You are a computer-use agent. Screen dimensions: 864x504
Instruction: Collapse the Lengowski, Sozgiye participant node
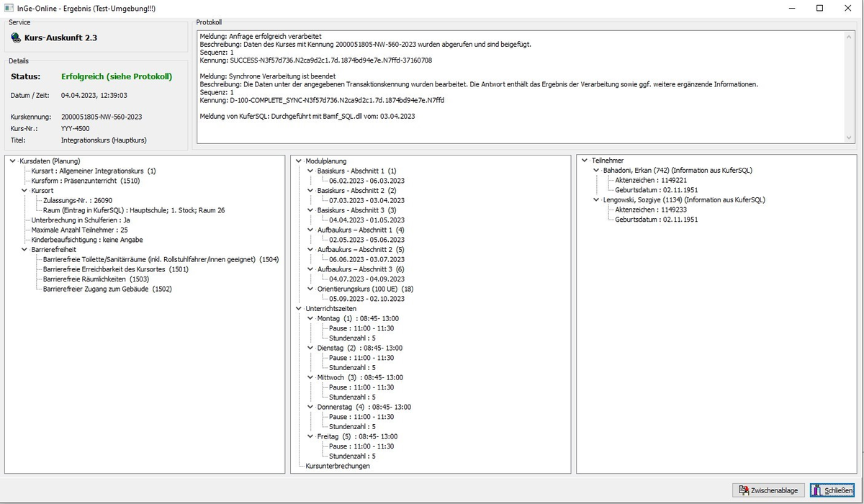596,201
